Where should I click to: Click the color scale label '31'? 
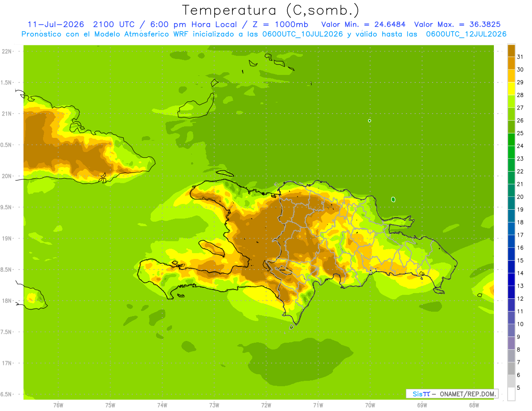point(520,56)
